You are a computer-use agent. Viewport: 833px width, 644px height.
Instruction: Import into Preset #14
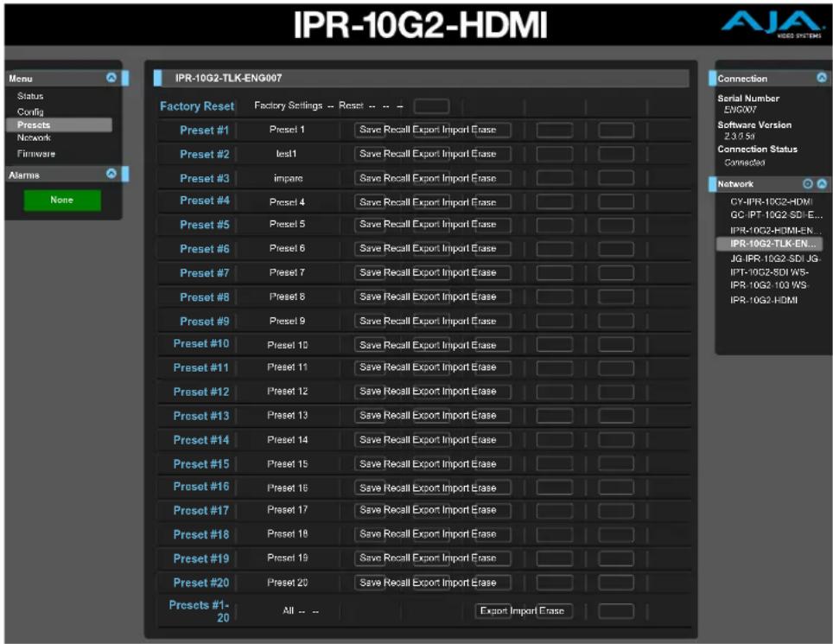point(455,440)
